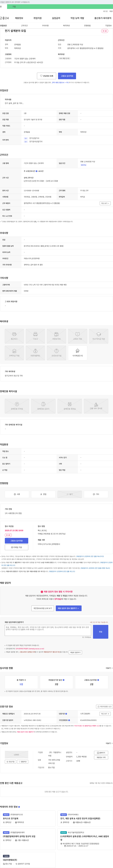Click 자녀 학자금 지원 icon
This screenshot has height=868, width=113.
[x=99, y=336]
